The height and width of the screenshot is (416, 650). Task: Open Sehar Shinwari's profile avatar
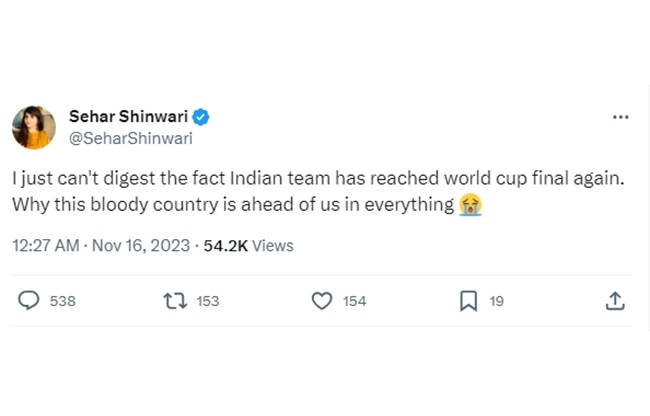point(33,127)
